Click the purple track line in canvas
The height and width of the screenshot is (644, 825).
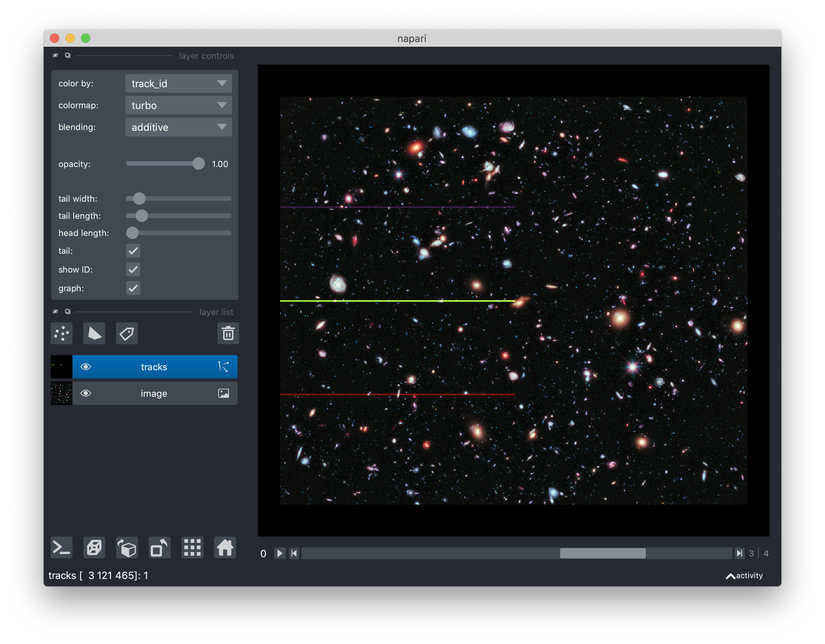tap(397, 207)
